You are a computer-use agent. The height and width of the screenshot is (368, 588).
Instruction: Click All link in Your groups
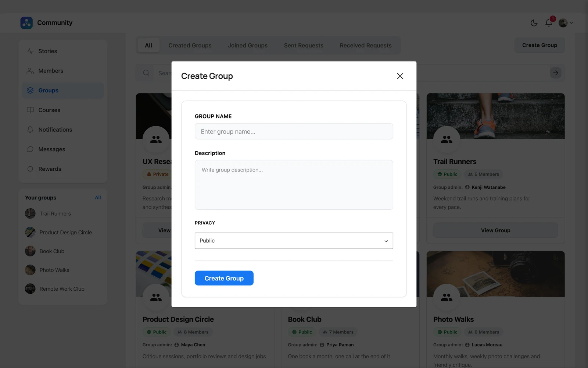(98, 198)
